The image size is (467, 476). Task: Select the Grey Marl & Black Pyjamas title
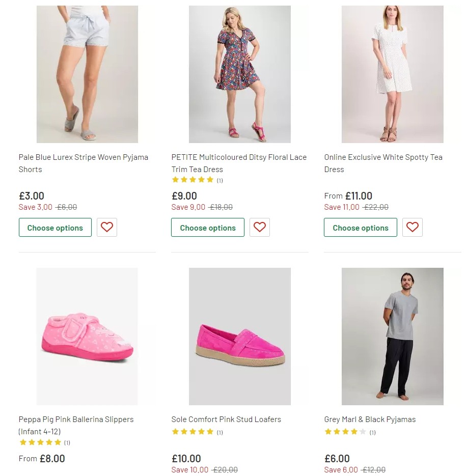370,419
